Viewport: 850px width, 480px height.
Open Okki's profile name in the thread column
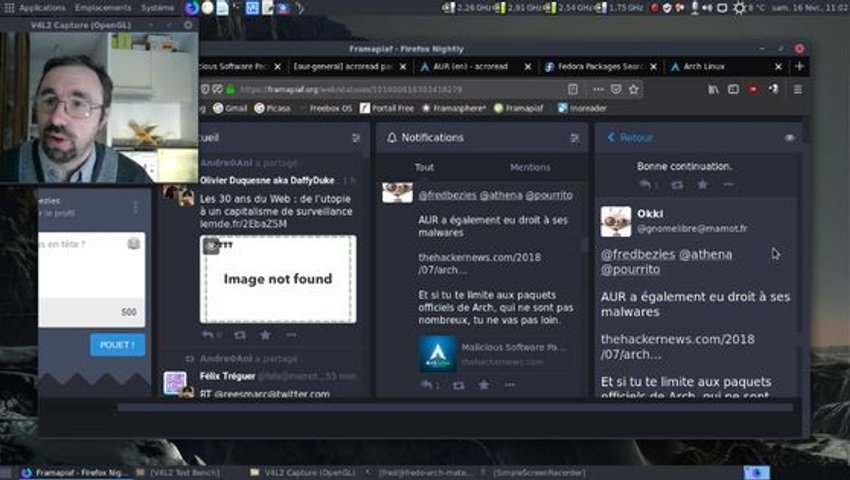pyautogui.click(x=650, y=214)
